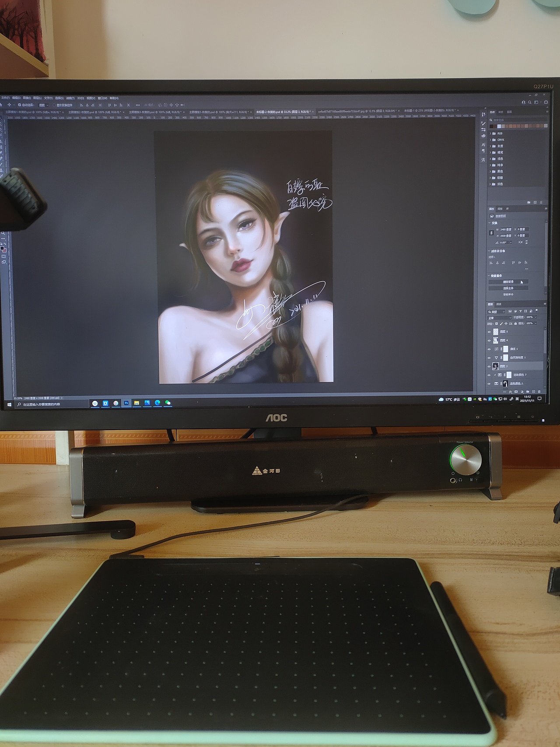
Task: Hide the 选取颜色 7 adjustment layer
Action: (x=489, y=375)
